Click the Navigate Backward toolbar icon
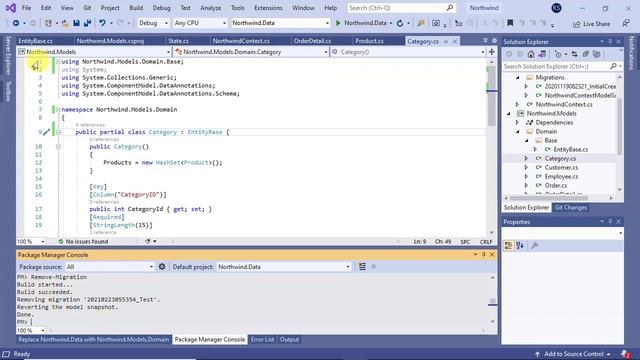Screen dimensions: 640x360 [x=16, y=23]
